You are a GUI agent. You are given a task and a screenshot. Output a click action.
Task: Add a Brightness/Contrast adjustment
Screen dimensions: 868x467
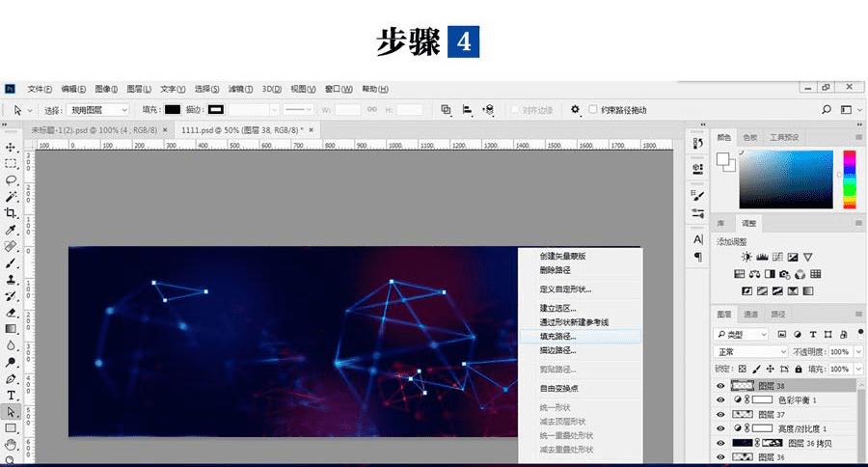point(746,257)
